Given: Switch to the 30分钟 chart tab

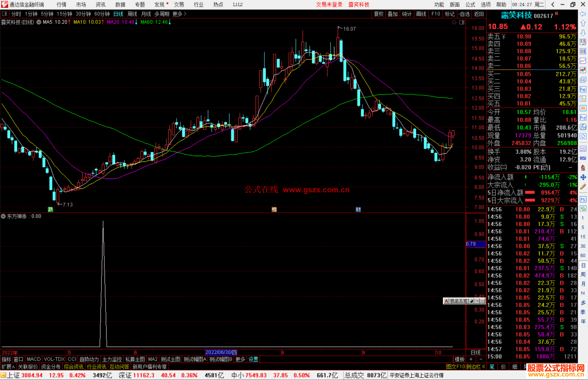Looking at the screenshot, I should tap(83, 14).
